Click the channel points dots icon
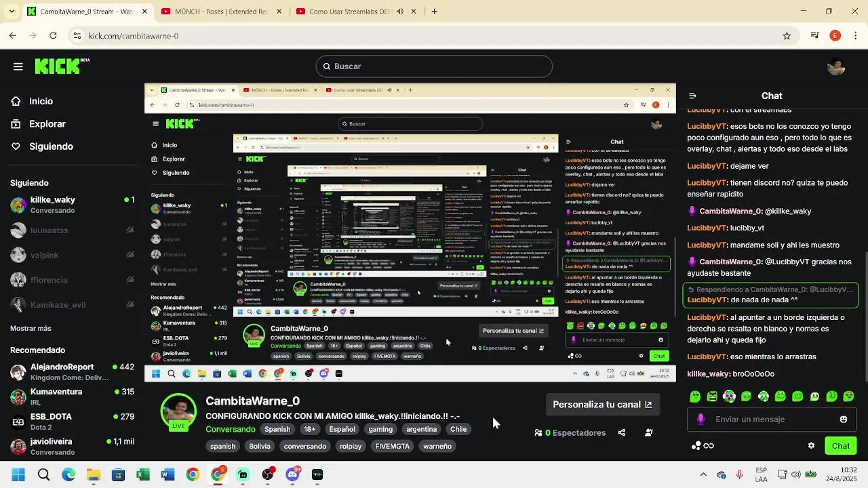 pos(696,446)
